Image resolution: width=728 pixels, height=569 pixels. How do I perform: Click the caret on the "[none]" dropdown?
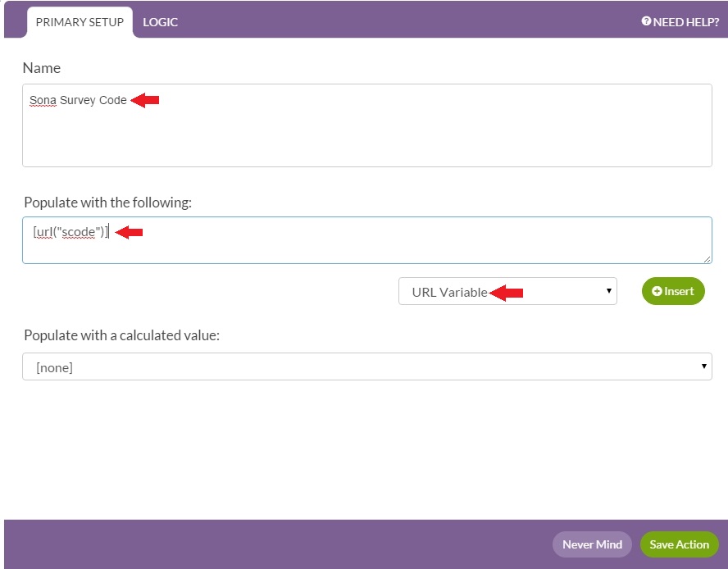[703, 366]
